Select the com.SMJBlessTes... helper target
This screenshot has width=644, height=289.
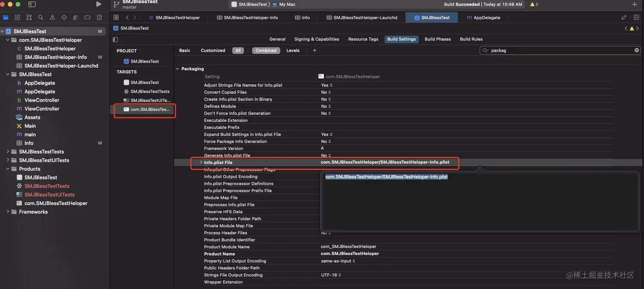point(147,110)
